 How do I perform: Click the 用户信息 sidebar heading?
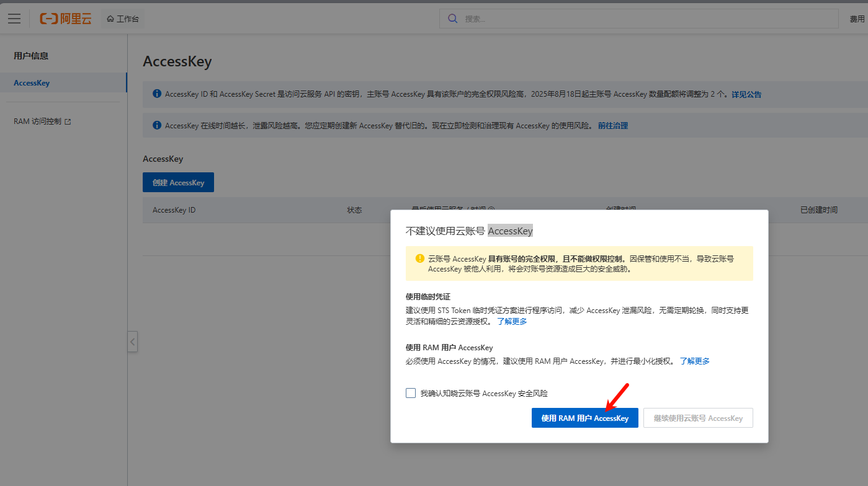tap(31, 56)
